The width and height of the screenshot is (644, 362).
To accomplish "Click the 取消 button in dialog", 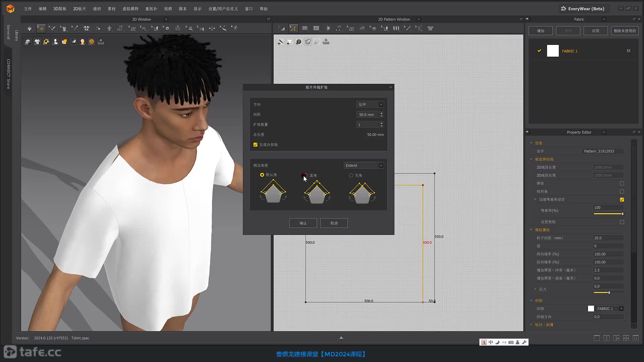I will pos(334,223).
